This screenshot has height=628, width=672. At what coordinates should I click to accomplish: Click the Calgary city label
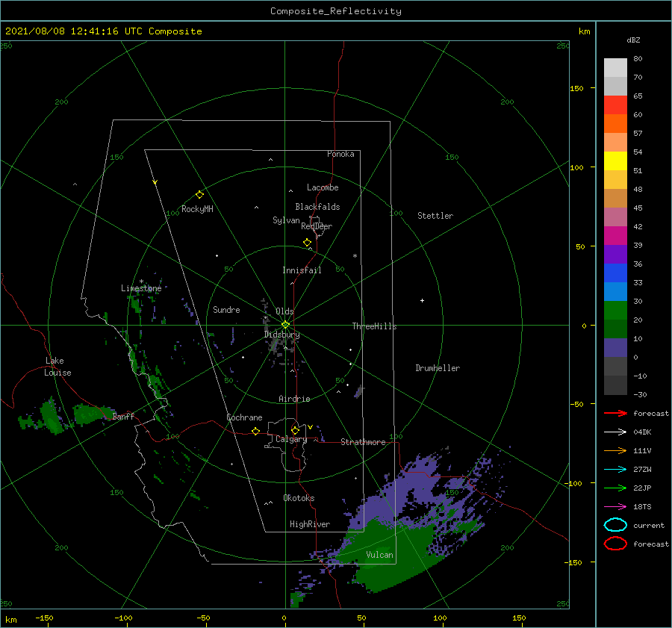291,439
